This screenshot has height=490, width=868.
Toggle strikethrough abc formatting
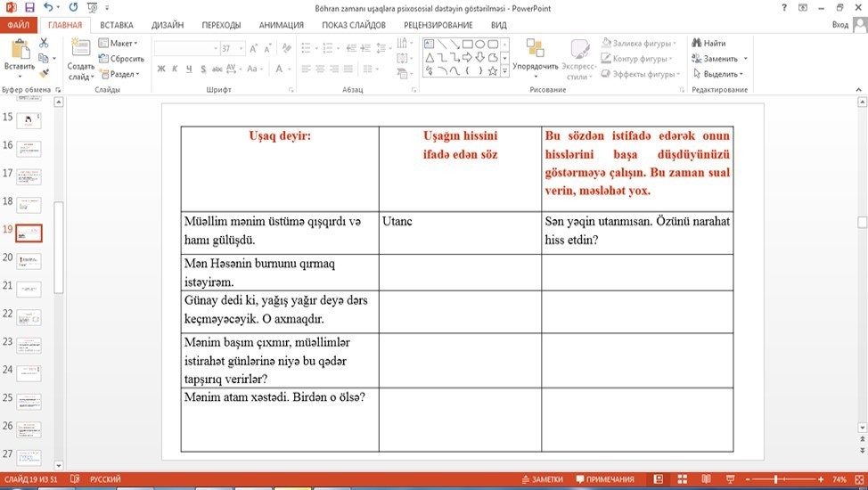pos(217,69)
